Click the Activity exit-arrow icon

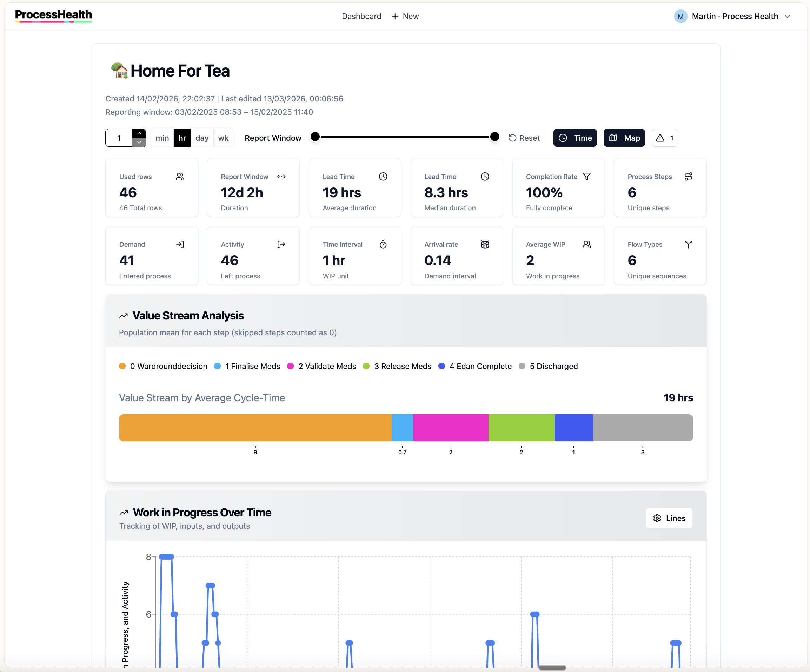coord(281,244)
